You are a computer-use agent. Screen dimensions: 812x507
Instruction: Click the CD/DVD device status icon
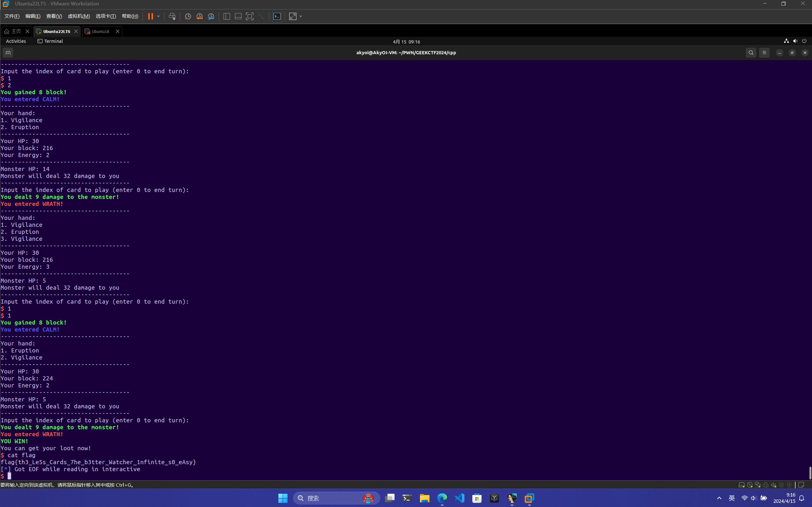point(749,485)
